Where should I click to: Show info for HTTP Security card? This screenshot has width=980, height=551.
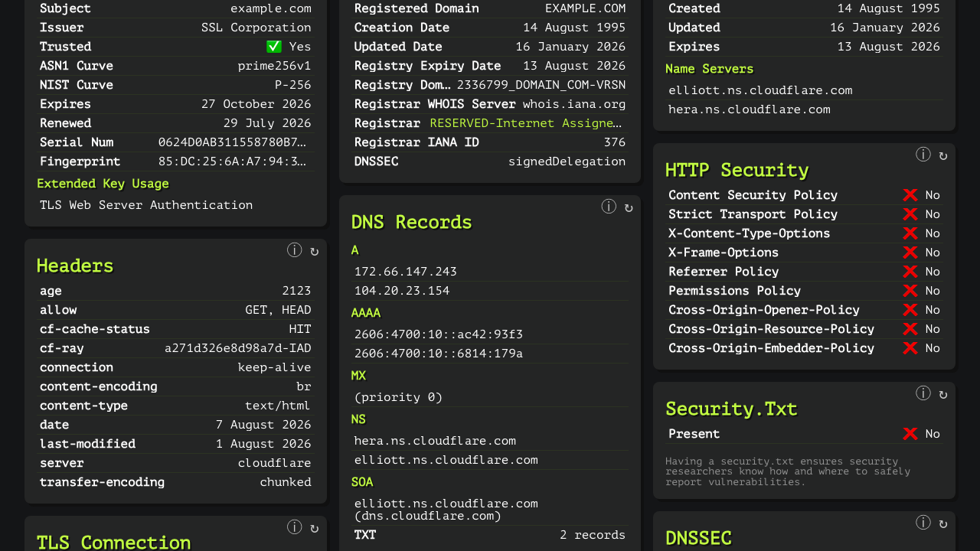coord(923,155)
